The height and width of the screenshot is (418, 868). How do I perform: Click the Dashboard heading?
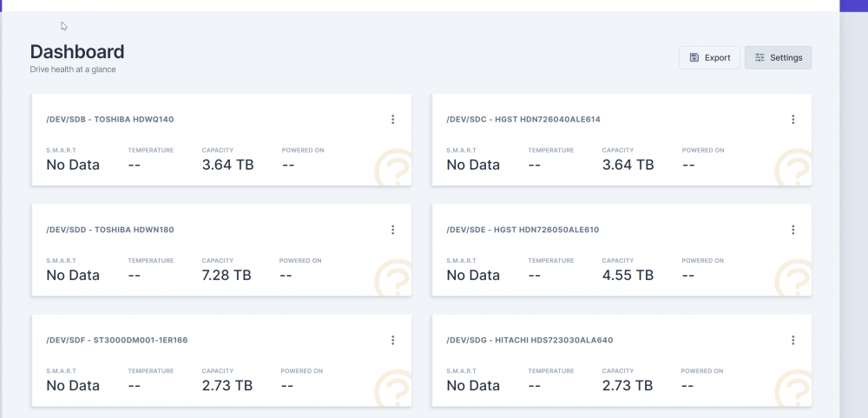coord(77,51)
